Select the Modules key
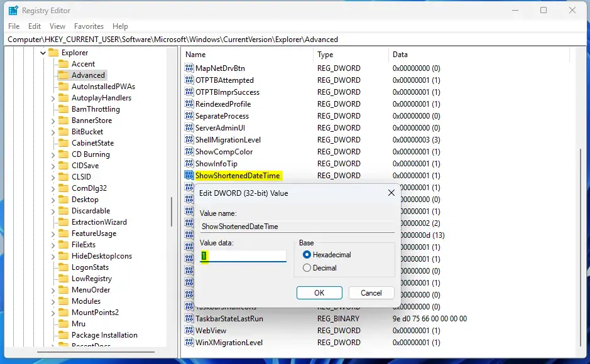 tap(86, 301)
